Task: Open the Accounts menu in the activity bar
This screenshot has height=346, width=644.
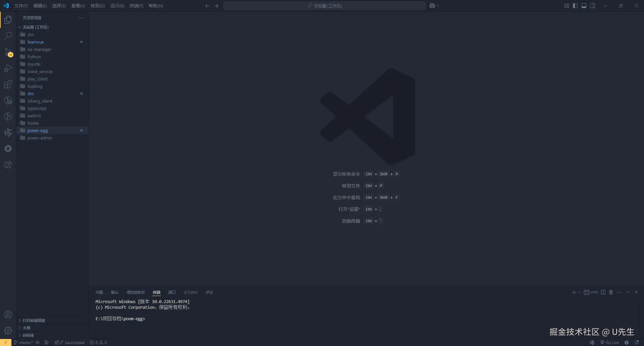Action: 8,314
